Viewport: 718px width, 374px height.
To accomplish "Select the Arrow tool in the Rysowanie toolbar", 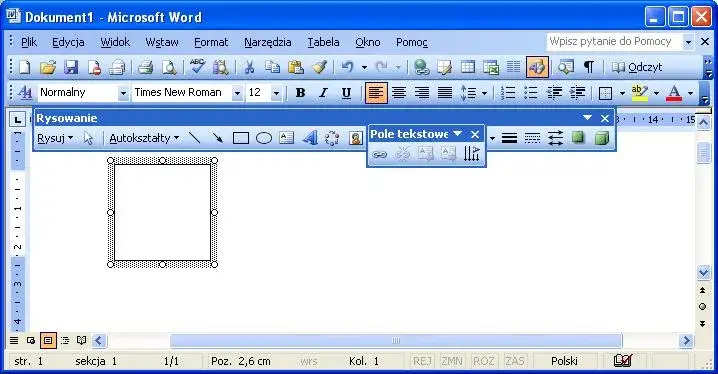I will [218, 138].
